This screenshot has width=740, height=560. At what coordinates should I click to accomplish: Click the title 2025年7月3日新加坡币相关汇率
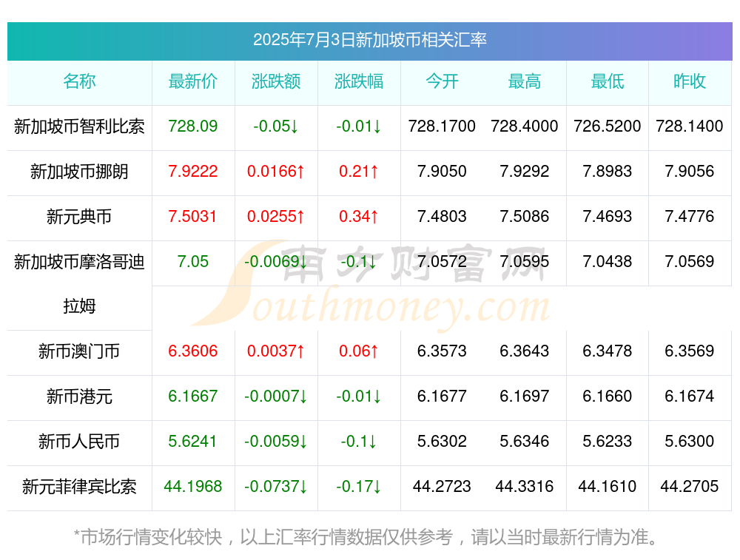pos(369,40)
